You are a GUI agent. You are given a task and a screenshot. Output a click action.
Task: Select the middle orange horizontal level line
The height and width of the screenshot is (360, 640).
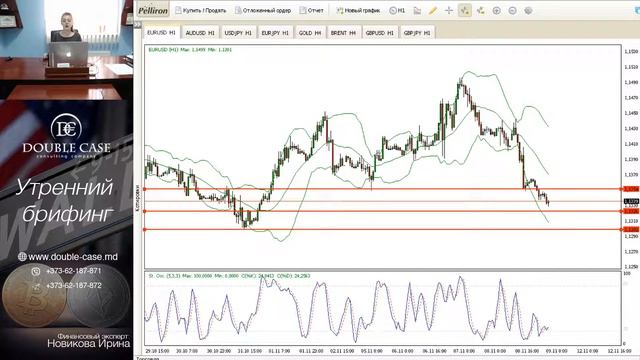[382, 211]
